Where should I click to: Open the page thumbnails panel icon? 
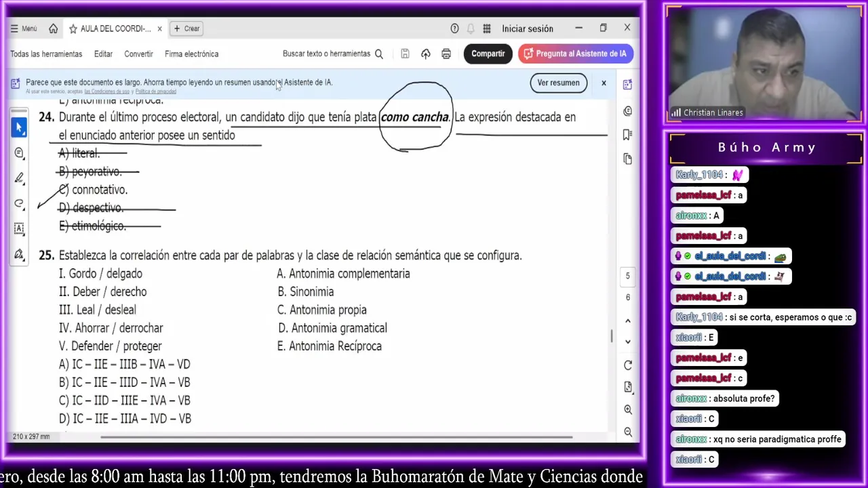coord(627,159)
